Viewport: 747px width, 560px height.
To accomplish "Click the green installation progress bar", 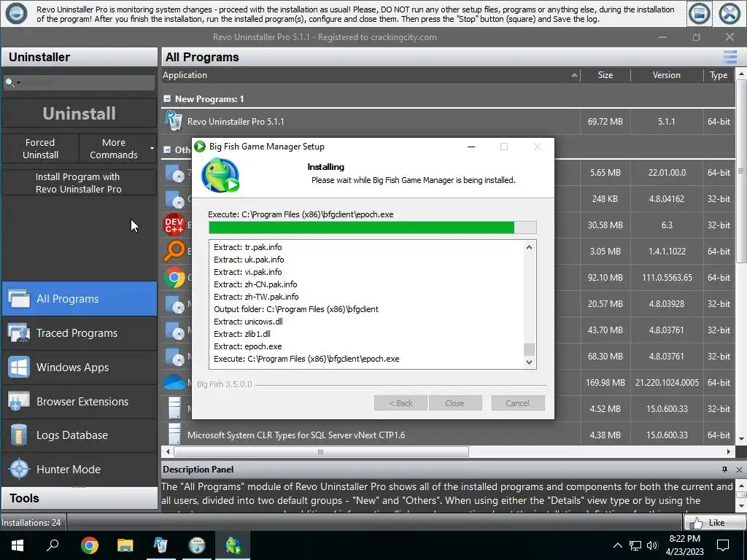I will [x=373, y=227].
